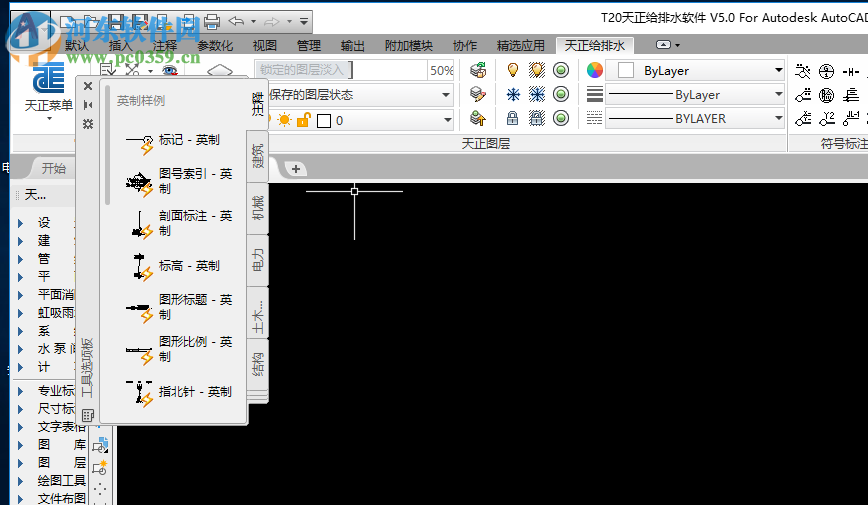Click the new drawing tab plus button
This screenshot has height=505, width=868.
point(296,169)
